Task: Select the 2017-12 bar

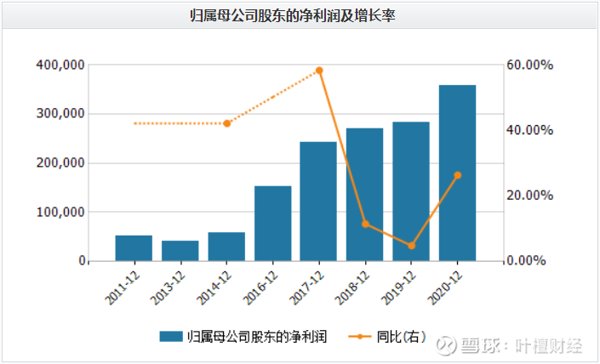Action: (318, 202)
